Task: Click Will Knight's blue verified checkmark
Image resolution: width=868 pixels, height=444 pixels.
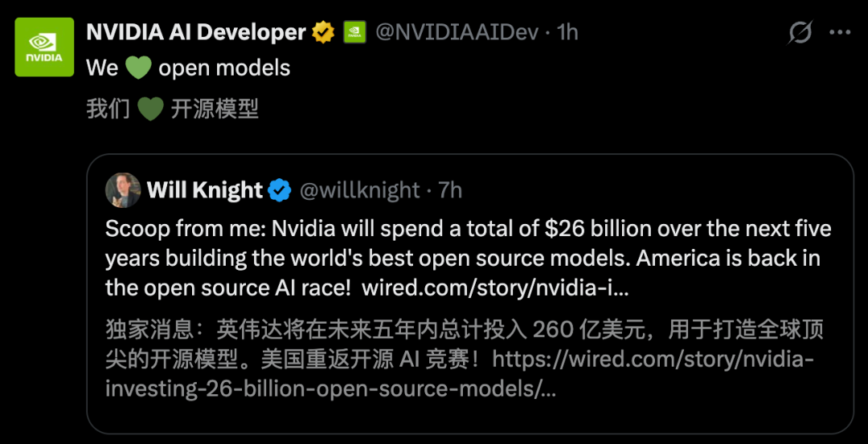Action: pos(280,190)
